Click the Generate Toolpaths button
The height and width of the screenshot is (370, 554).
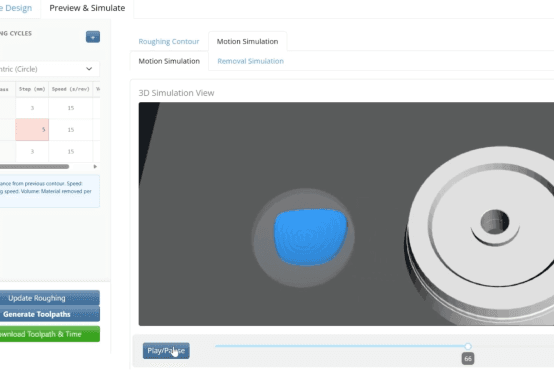[49, 314]
